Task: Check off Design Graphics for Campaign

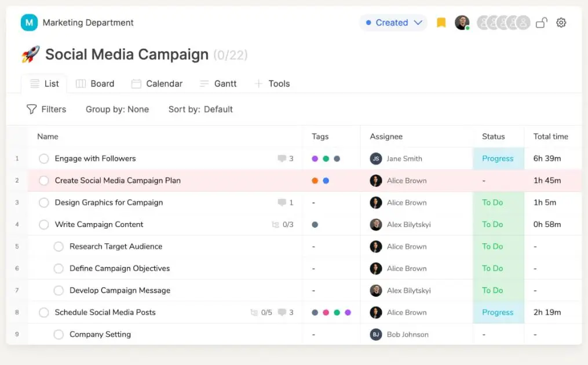Action: (43, 203)
